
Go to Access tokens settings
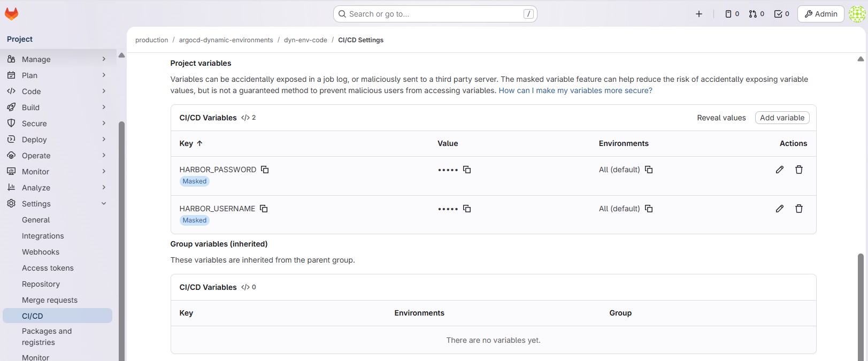[x=48, y=268]
